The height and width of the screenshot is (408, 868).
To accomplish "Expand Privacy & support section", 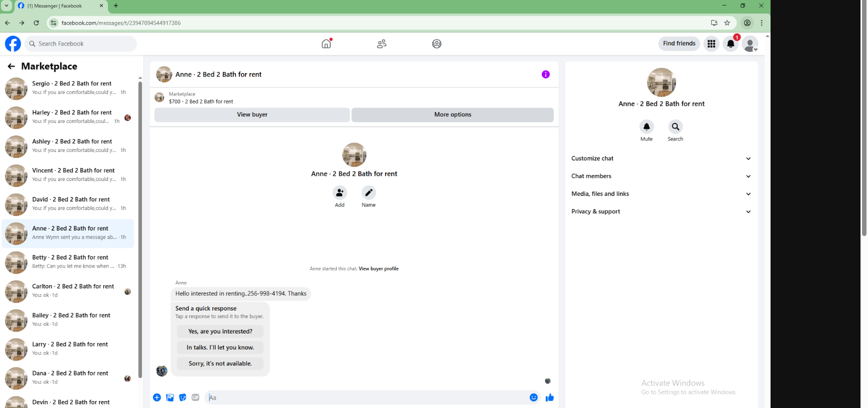I will 661,211.
